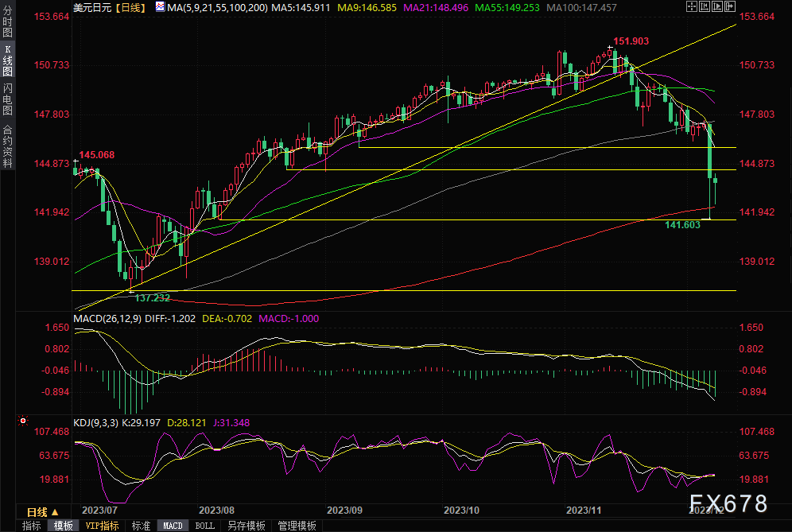Switch to 分时图 view in sidebar
The image size is (792, 532).
[x=7, y=25]
